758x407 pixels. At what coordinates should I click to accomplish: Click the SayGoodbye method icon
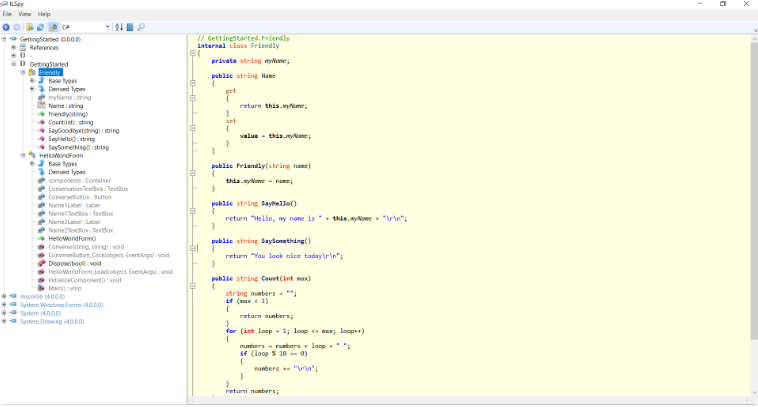tap(42, 131)
